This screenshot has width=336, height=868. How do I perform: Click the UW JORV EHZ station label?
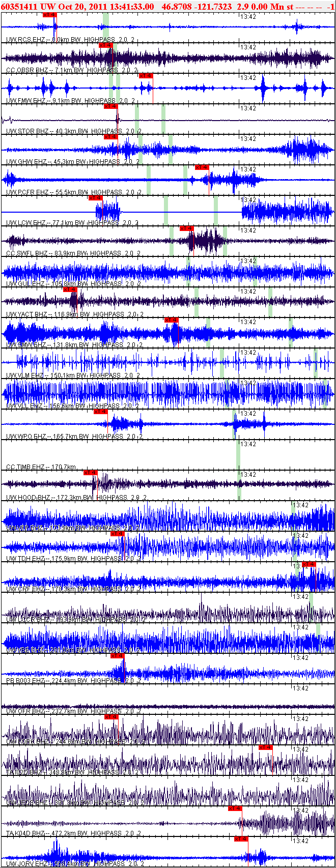[75, 864]
